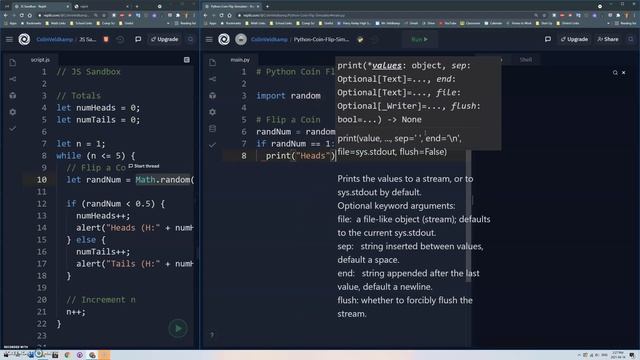
Task: Open chat bubble in JS Sandbox header
Action: pyautogui.click(x=138, y=40)
